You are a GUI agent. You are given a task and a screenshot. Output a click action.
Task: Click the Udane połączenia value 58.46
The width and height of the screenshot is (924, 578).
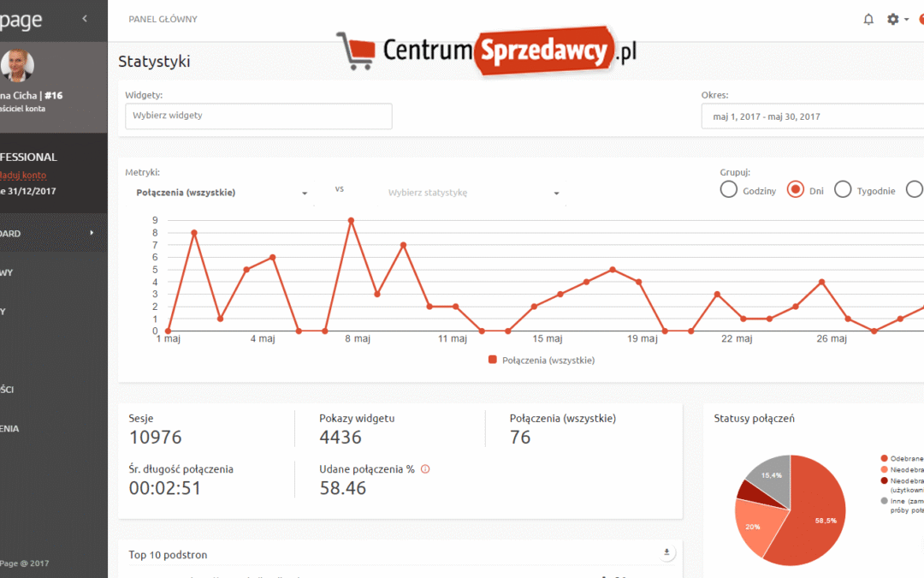[x=343, y=488]
